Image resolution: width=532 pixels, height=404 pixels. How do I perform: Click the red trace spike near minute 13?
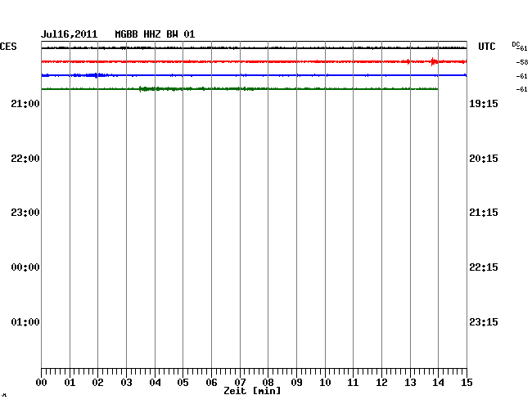408,61
